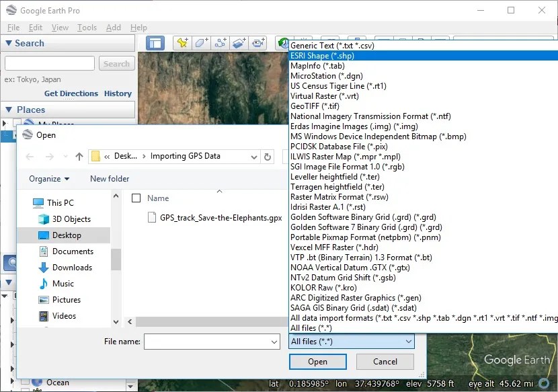Open the file type filter dropdown
The height and width of the screenshot is (392, 558).
click(x=351, y=342)
